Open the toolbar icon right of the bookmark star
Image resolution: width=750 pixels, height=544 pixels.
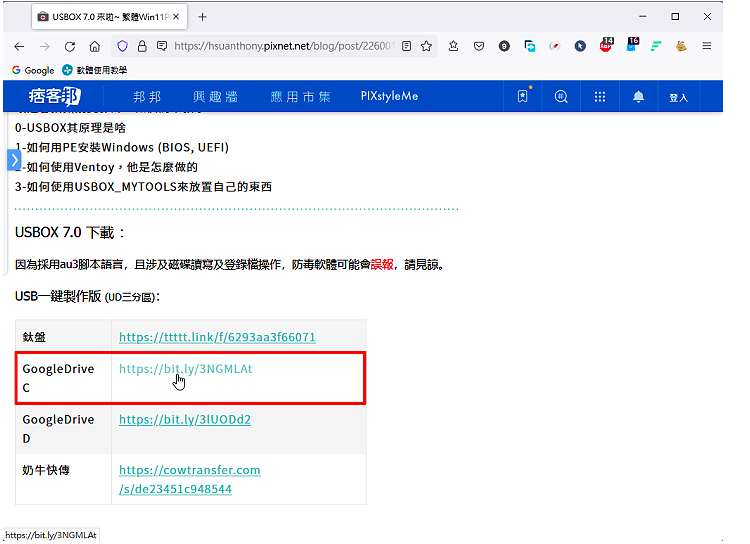[453, 46]
